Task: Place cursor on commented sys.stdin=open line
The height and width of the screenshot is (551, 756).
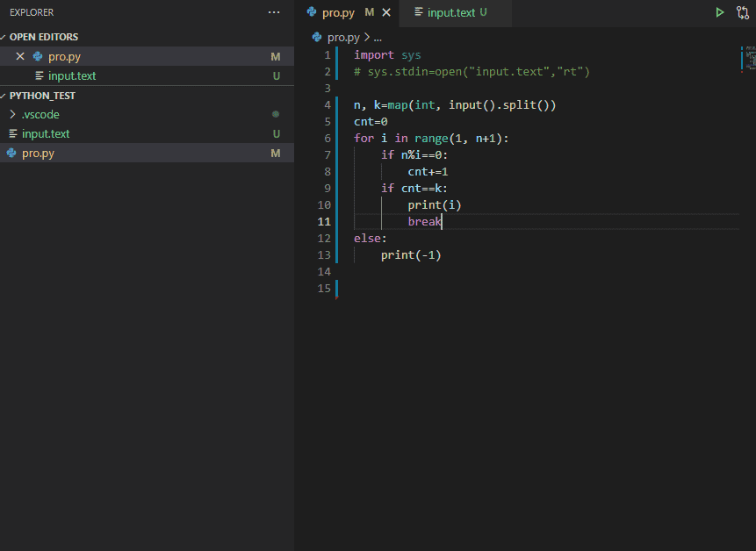Action: click(x=472, y=72)
